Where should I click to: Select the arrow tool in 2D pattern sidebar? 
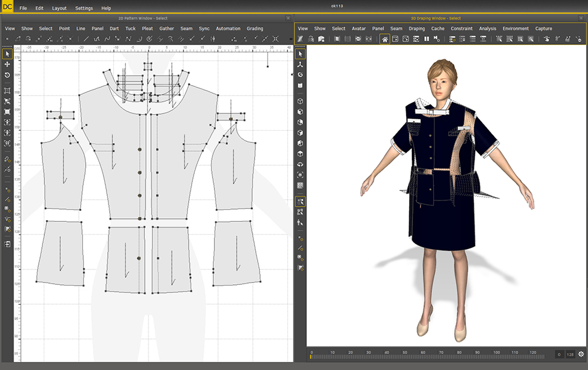click(7, 54)
